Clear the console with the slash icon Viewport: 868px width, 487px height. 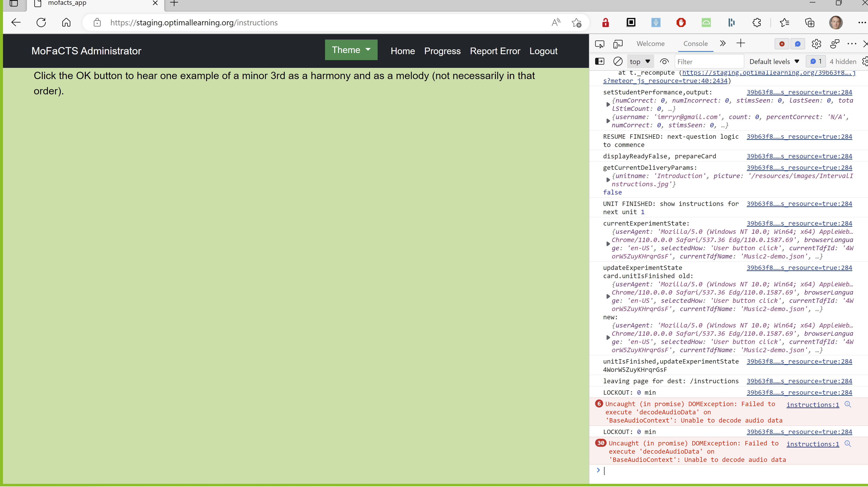(618, 61)
